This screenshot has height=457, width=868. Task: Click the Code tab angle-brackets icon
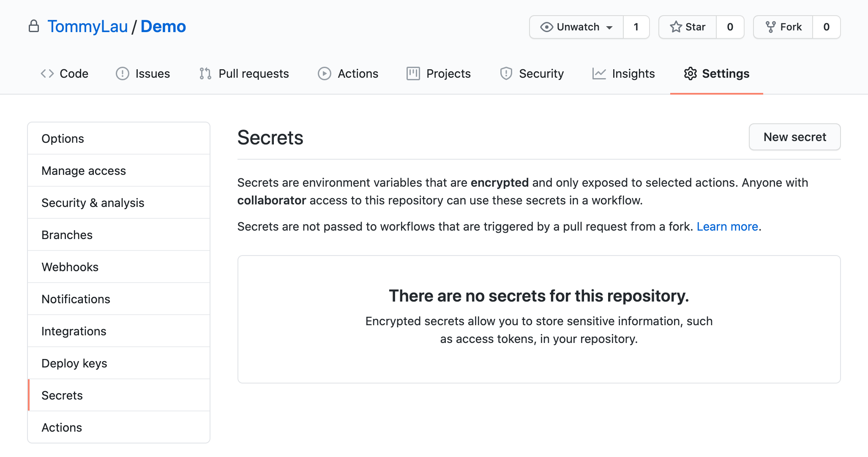point(47,73)
